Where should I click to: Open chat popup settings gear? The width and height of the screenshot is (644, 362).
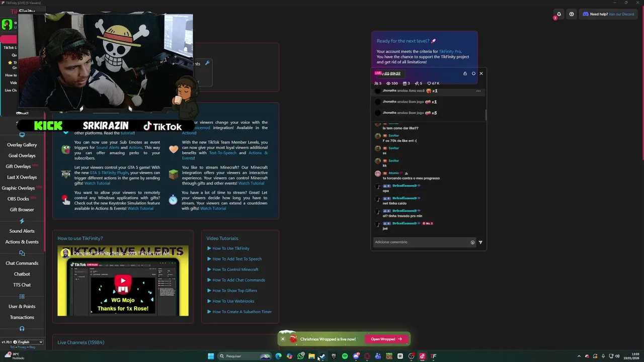[x=473, y=73]
